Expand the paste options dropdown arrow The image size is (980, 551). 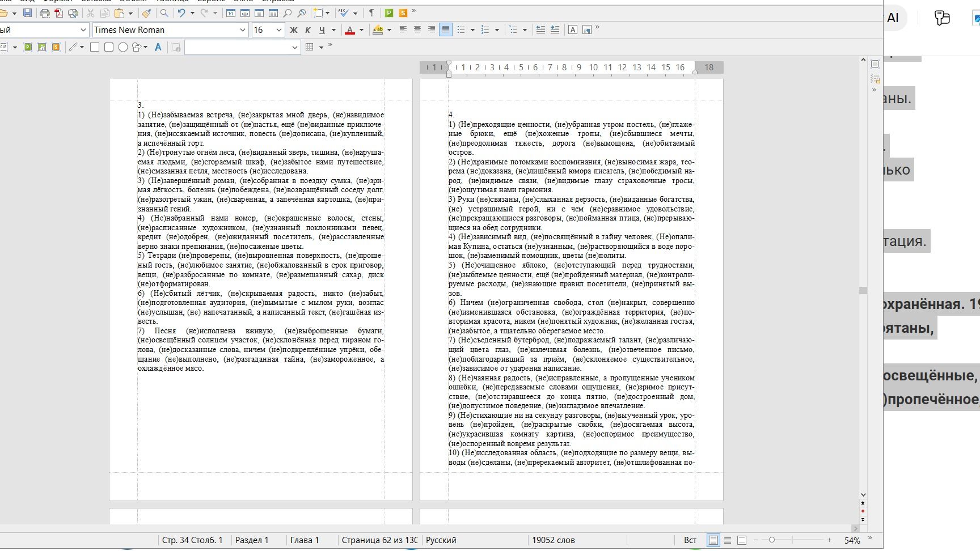pyautogui.click(x=130, y=12)
